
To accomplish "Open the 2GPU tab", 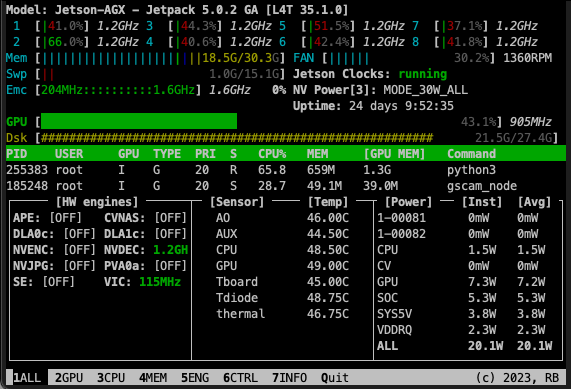I will pyautogui.click(x=69, y=378).
